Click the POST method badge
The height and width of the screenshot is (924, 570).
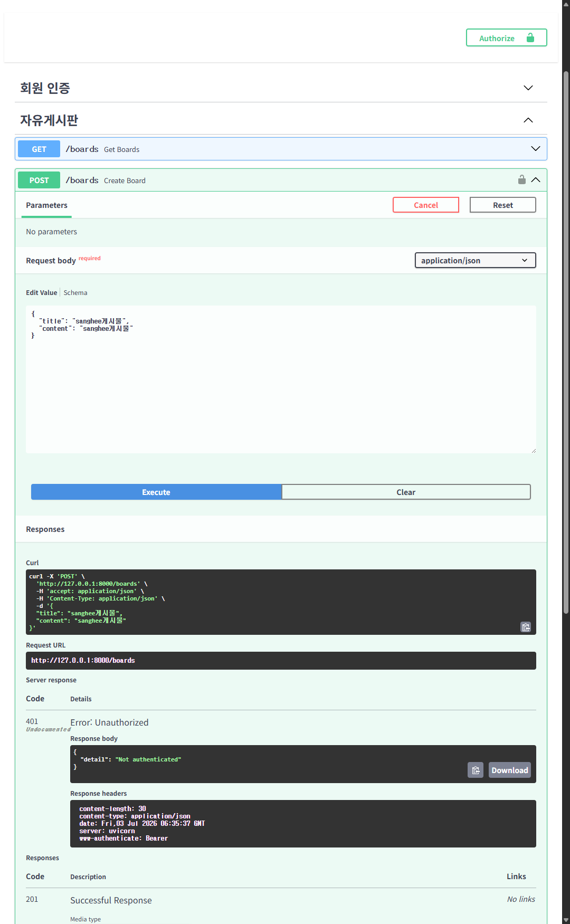point(39,180)
